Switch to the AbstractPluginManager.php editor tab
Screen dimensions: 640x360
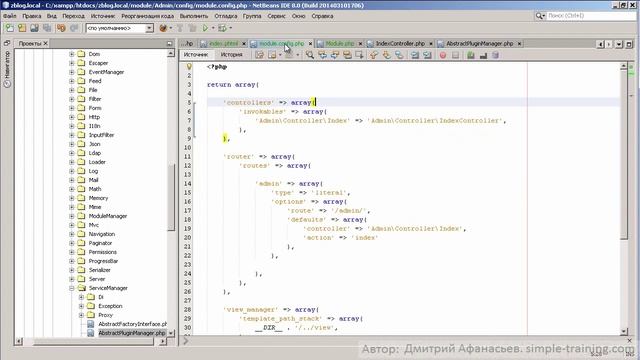point(479,43)
